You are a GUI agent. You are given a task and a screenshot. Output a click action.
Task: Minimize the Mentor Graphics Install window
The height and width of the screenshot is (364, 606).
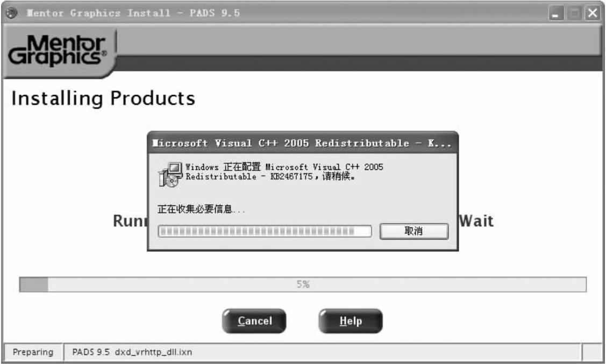click(x=556, y=13)
